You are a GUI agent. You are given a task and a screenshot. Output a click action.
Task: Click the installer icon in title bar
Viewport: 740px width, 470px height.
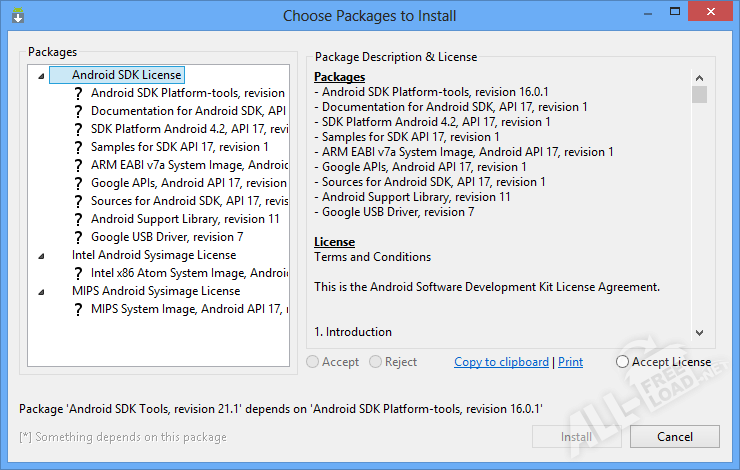[16, 15]
